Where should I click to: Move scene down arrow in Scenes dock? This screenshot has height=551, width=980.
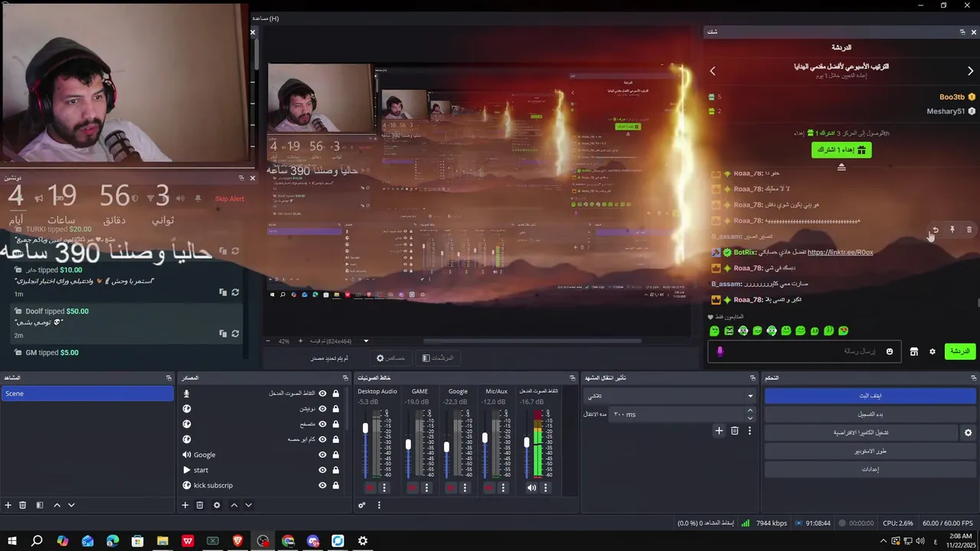point(71,505)
